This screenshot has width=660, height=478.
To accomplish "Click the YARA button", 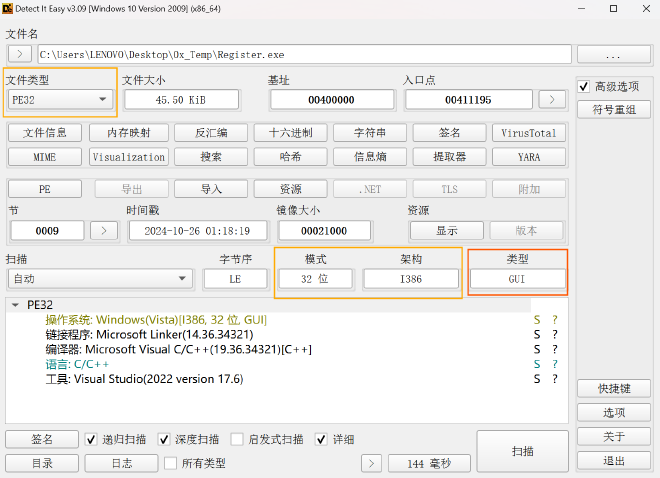I will (x=529, y=157).
